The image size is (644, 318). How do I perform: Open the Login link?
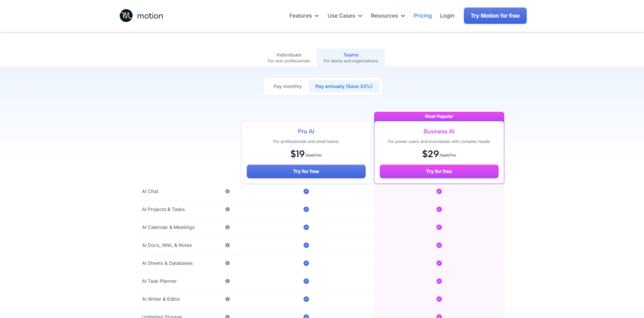[447, 16]
